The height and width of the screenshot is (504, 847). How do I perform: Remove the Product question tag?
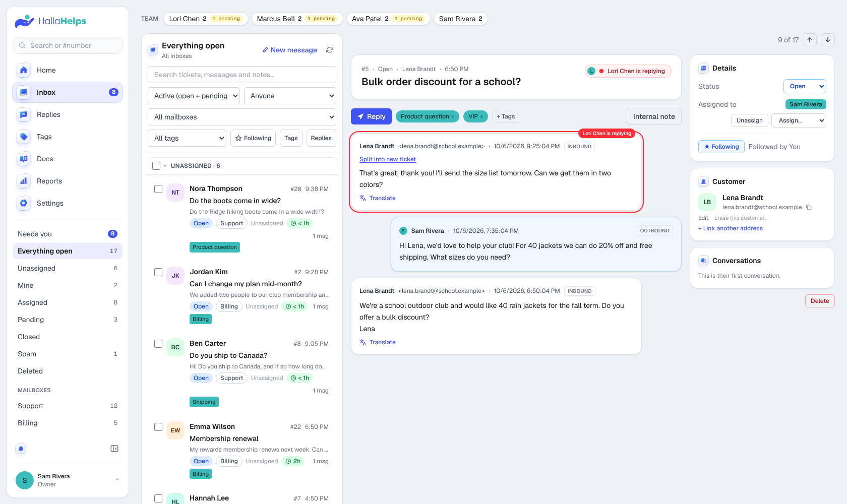point(453,117)
